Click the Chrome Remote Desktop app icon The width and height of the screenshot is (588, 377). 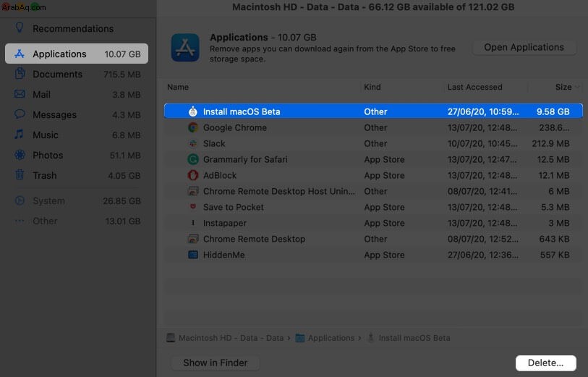pyautogui.click(x=193, y=239)
